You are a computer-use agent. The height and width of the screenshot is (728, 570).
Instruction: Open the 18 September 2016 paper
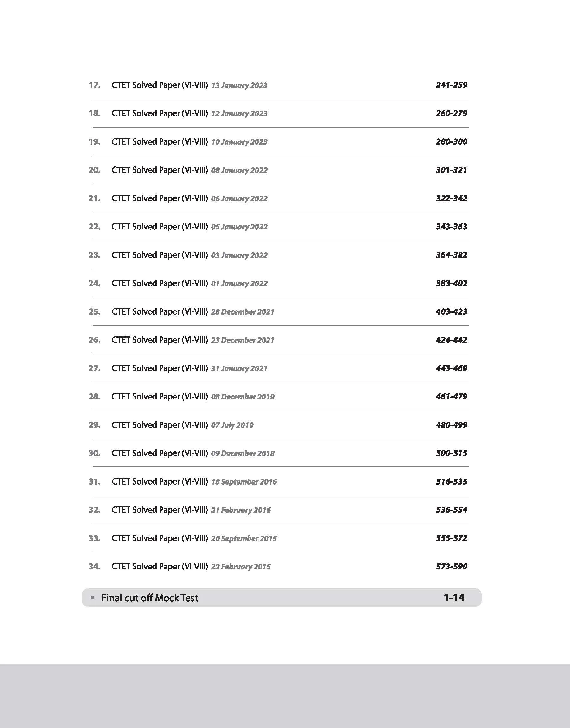pyautogui.click(x=194, y=482)
